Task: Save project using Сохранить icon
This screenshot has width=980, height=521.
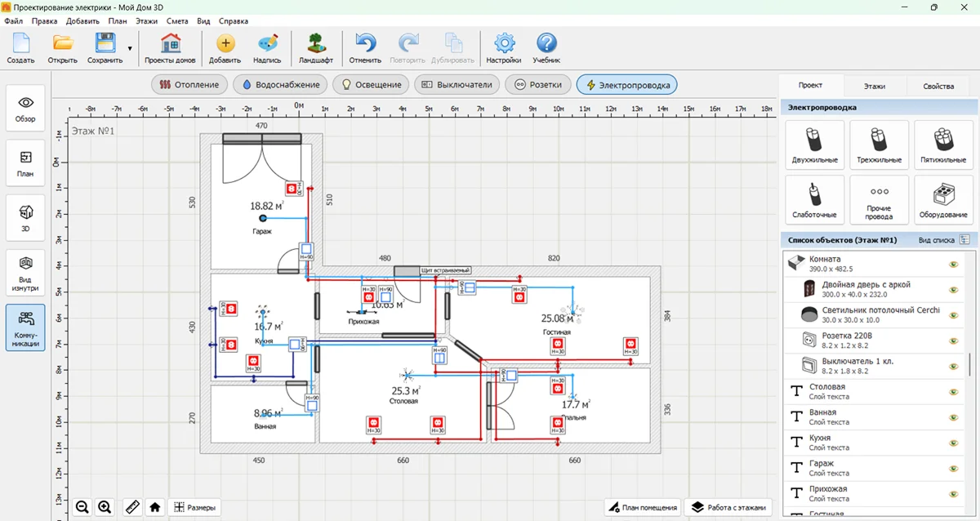Action: click(105, 48)
